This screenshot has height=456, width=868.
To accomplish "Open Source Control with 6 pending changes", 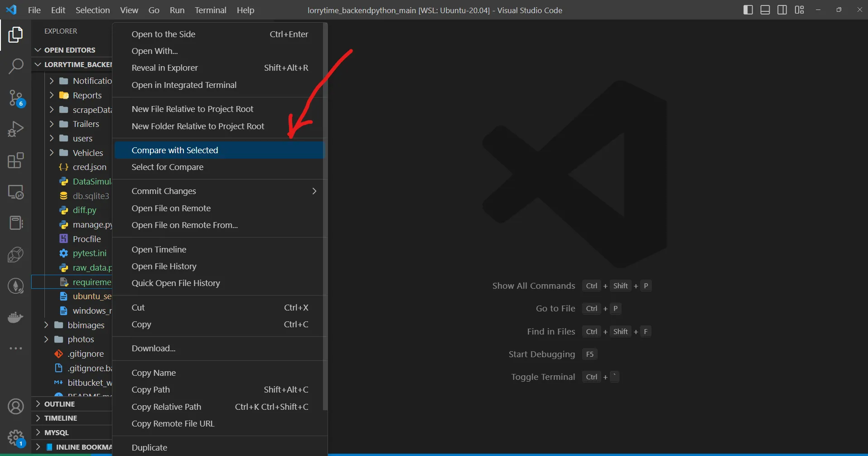I will pos(16,98).
